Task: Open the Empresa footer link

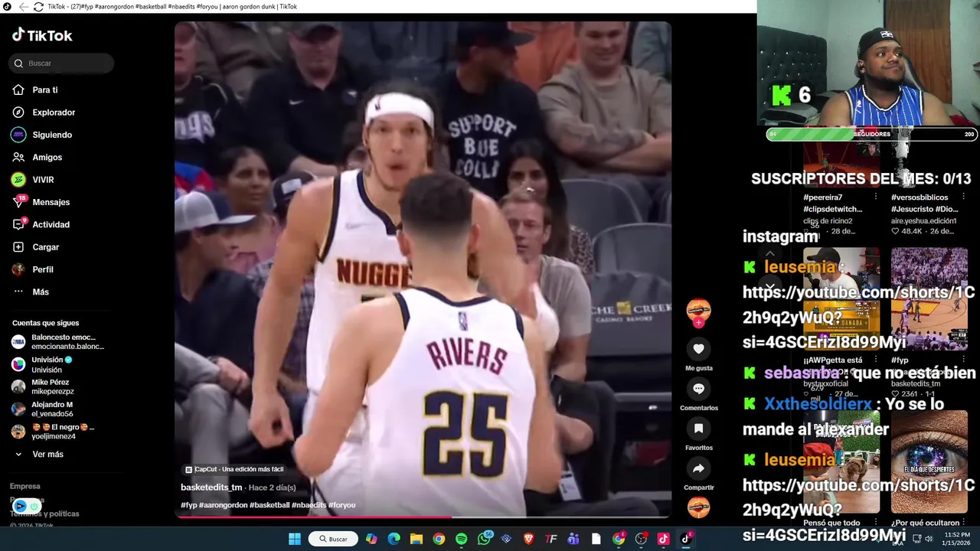Action: coord(24,486)
